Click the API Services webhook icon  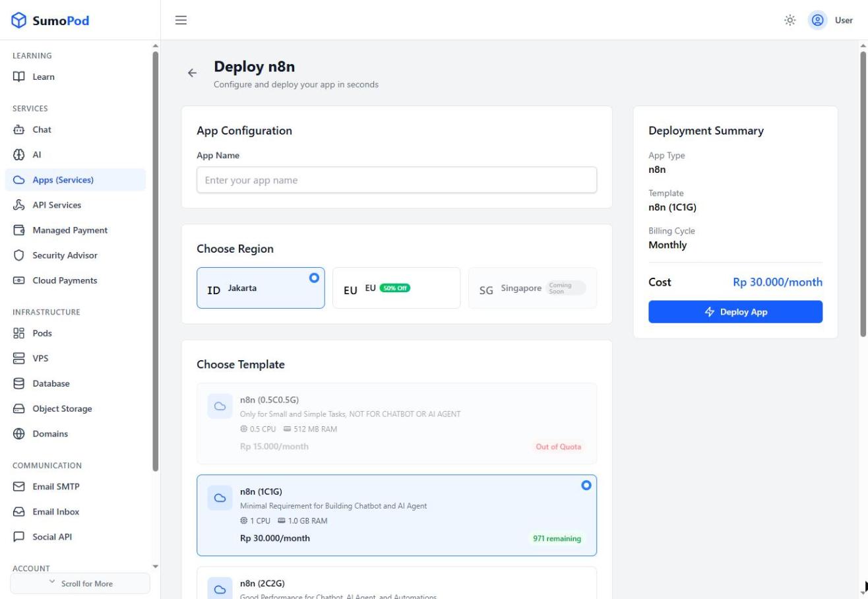(19, 205)
